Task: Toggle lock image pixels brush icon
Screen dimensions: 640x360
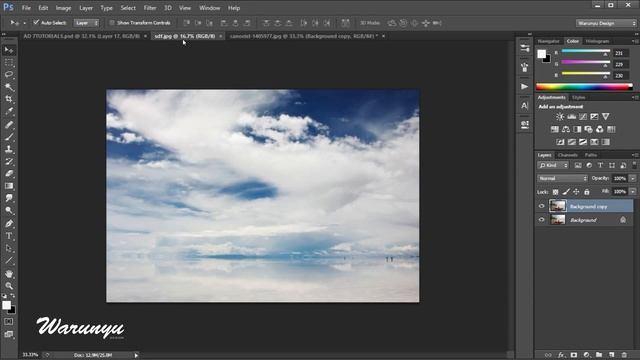Action: click(x=566, y=191)
